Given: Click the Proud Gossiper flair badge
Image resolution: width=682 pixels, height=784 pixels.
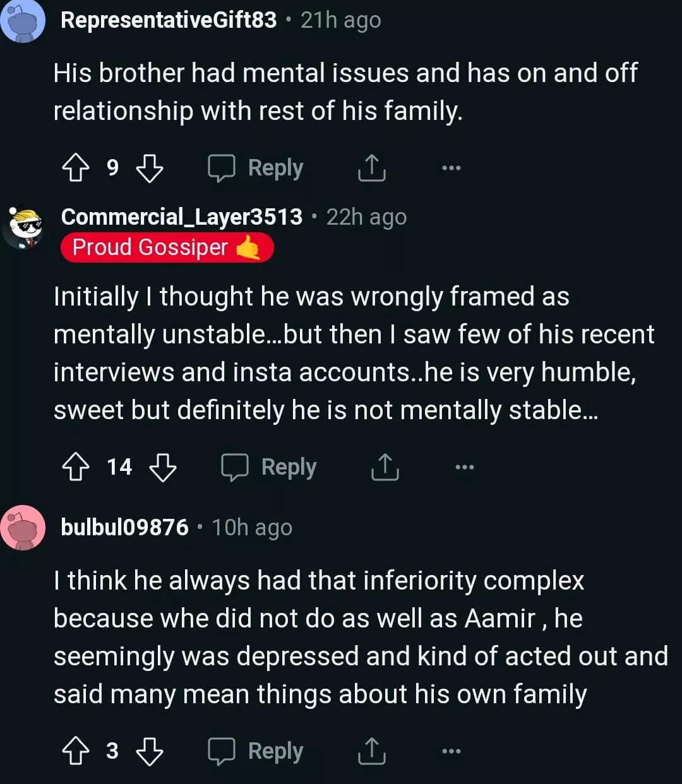Looking at the screenshot, I should coord(167,247).
